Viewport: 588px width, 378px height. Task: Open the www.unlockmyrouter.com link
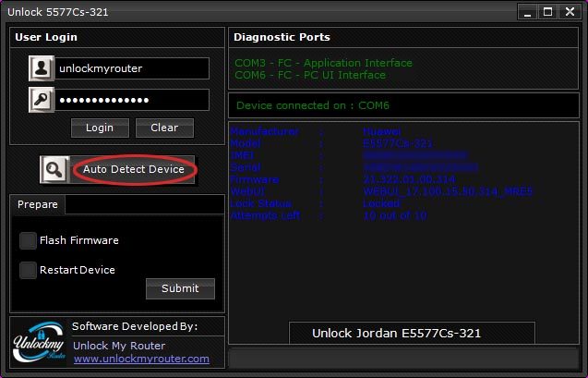pos(141,359)
